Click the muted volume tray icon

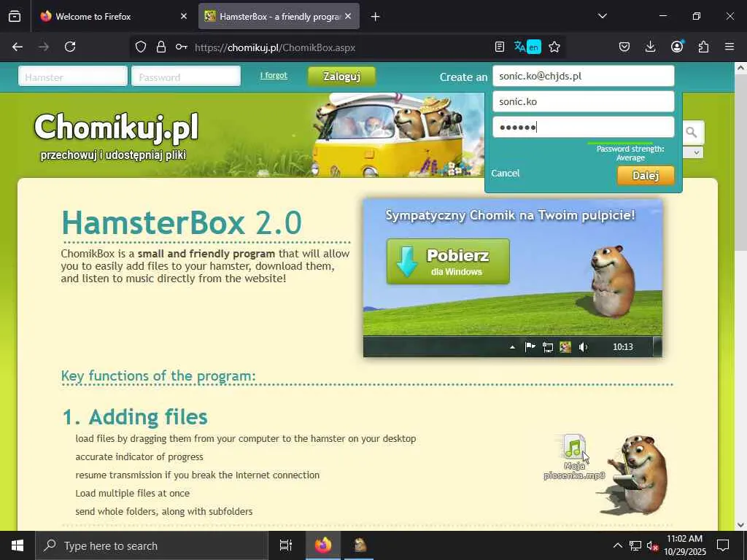[652, 545]
